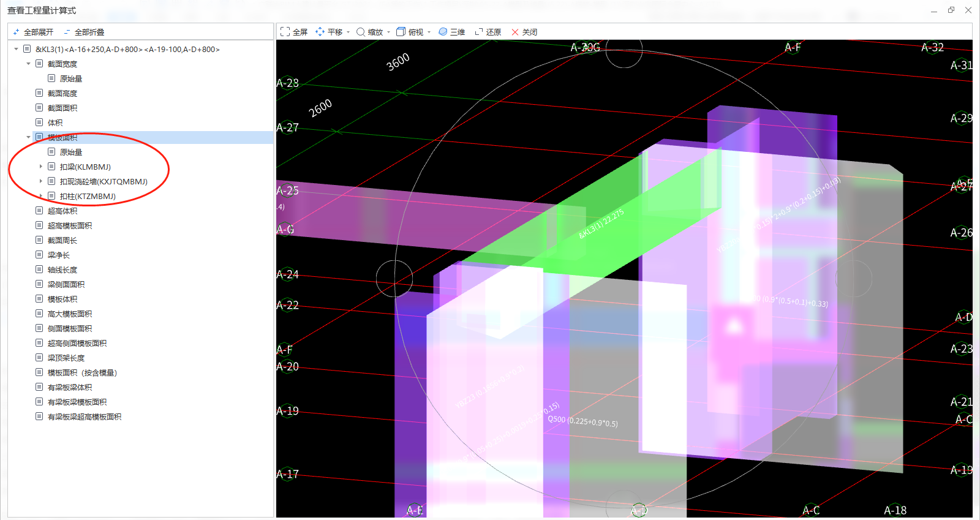Click the 3600 dimension label
The width and height of the screenshot is (980, 520).
tap(398, 62)
